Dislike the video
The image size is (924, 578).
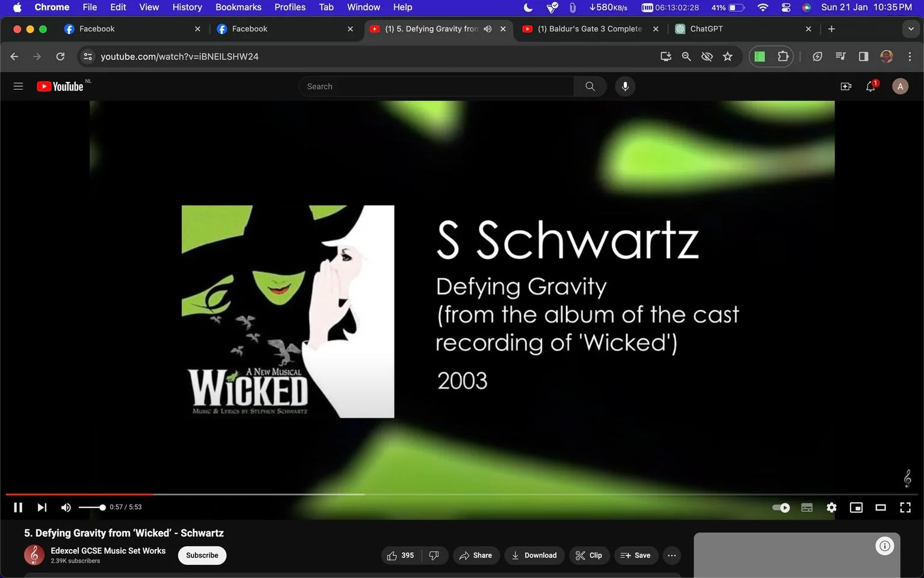[x=434, y=555]
